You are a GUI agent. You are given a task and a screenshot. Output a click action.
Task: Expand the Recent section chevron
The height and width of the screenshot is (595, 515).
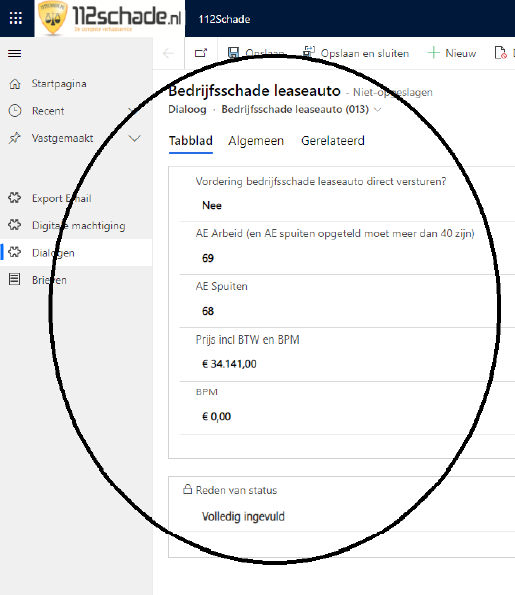pos(134,111)
